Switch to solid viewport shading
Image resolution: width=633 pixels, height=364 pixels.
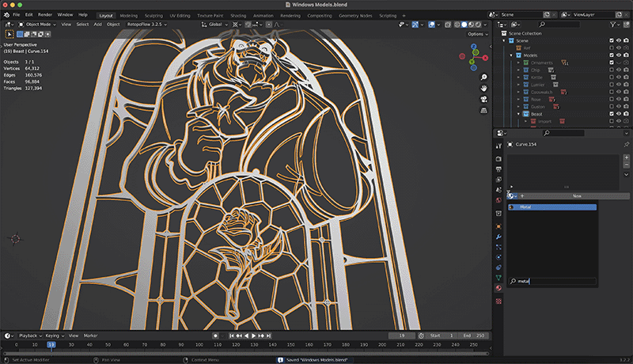[464, 25]
